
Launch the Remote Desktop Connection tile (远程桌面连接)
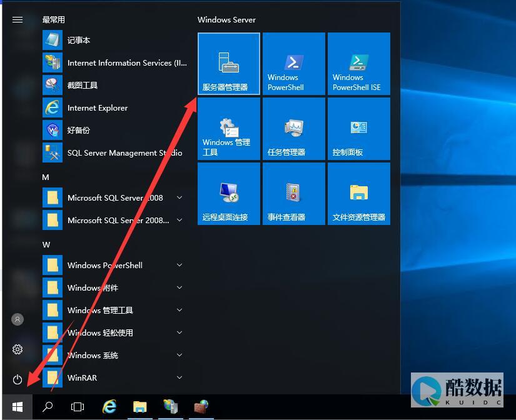(229, 194)
